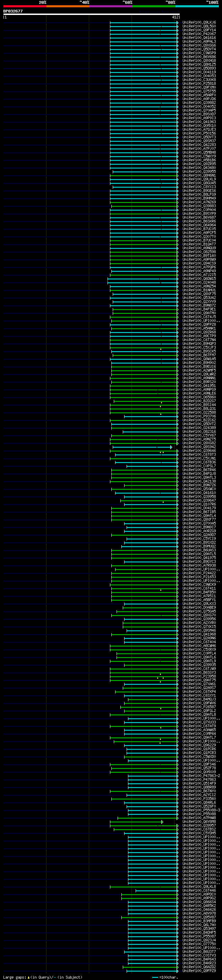Screen dimensions: 222x980
Task: Select the UniRef100_Q41610 label
Action: pyautogui.click(x=199, y=493)
